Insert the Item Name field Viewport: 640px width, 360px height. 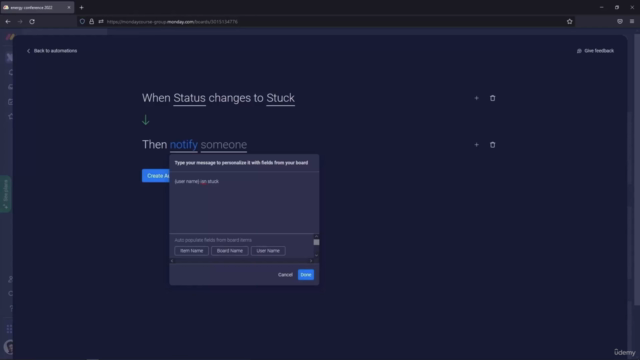(x=191, y=251)
